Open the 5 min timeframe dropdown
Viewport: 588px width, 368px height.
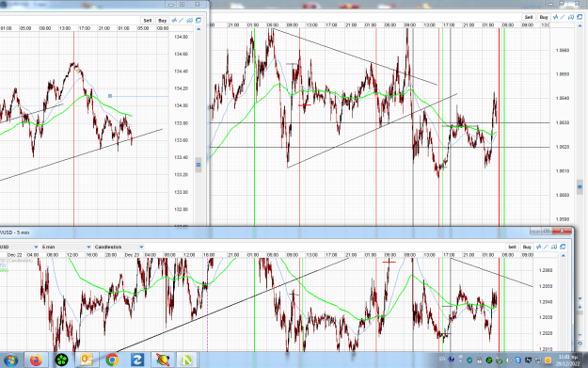click(x=66, y=247)
